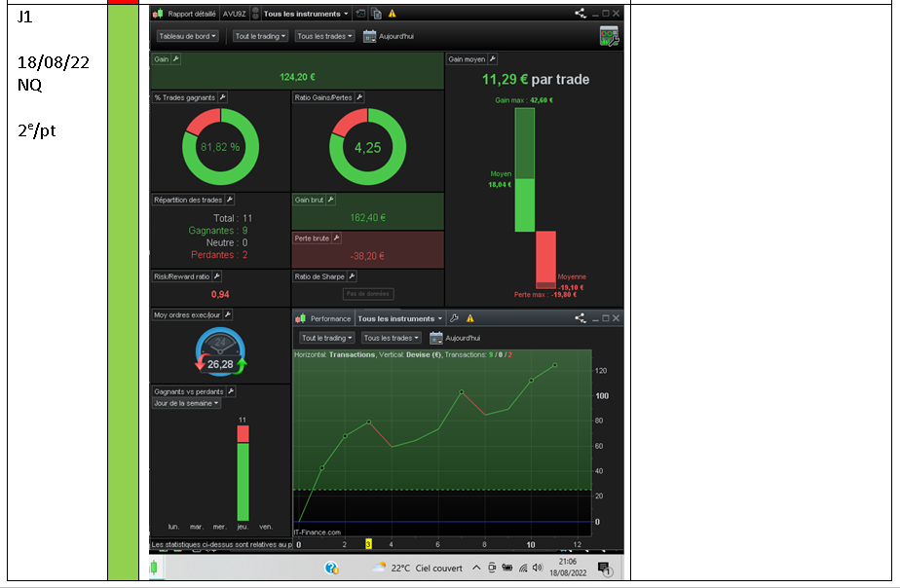
Task: Click the Performance window candlestick icon
Action: [300, 318]
